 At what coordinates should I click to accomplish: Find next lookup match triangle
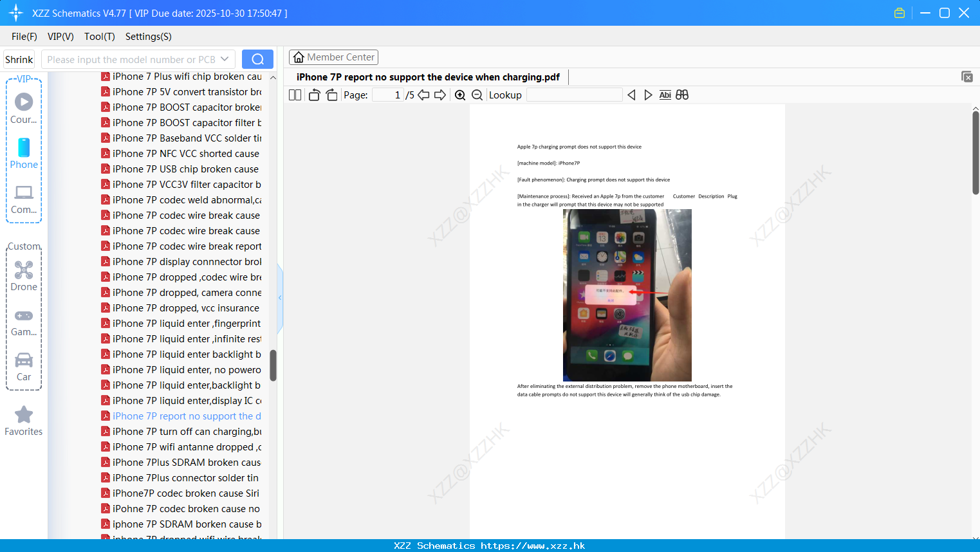[648, 95]
